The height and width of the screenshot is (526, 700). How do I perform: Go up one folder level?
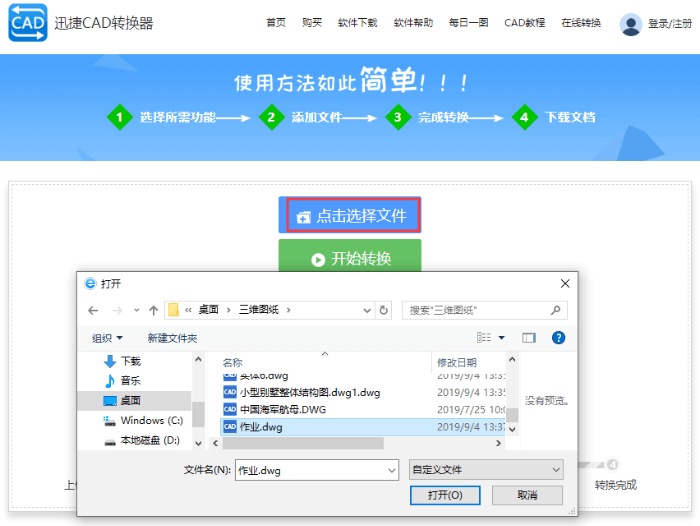(x=154, y=310)
